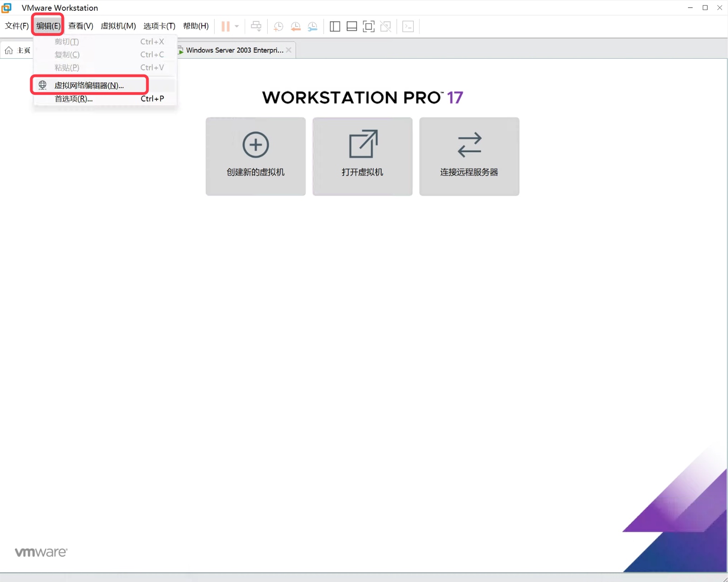Close the VMware Workstation window
Viewport: 728px width, 582px height.
coord(720,8)
